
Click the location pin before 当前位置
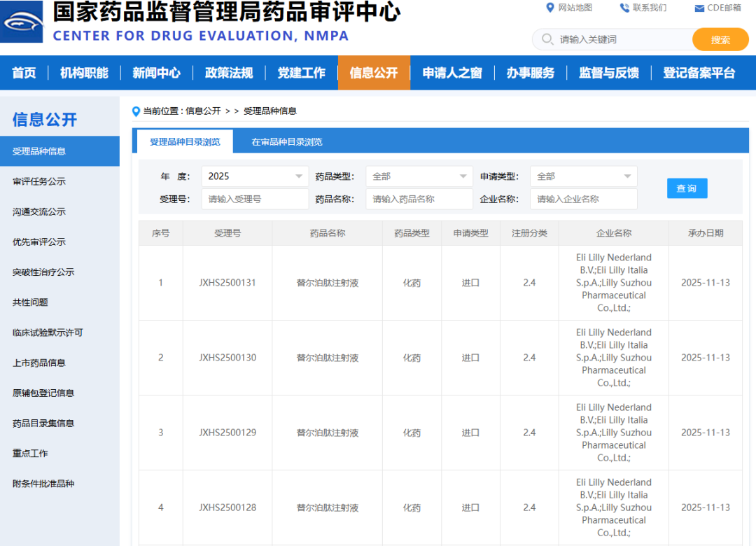(136, 111)
